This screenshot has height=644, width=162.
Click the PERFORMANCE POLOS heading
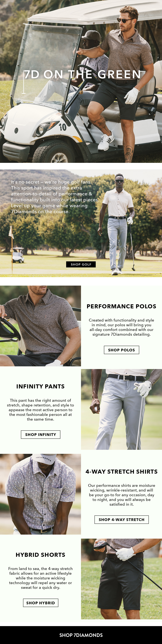121,306
